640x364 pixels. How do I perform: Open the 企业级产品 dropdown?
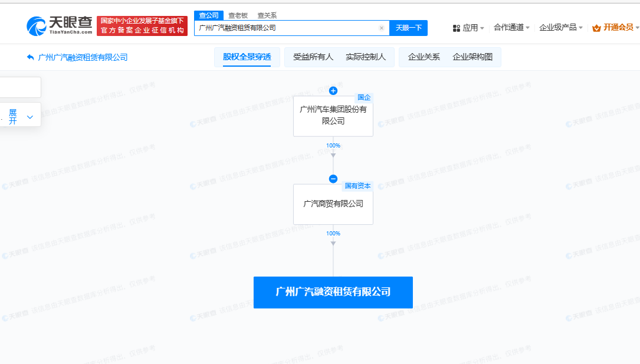point(561,28)
